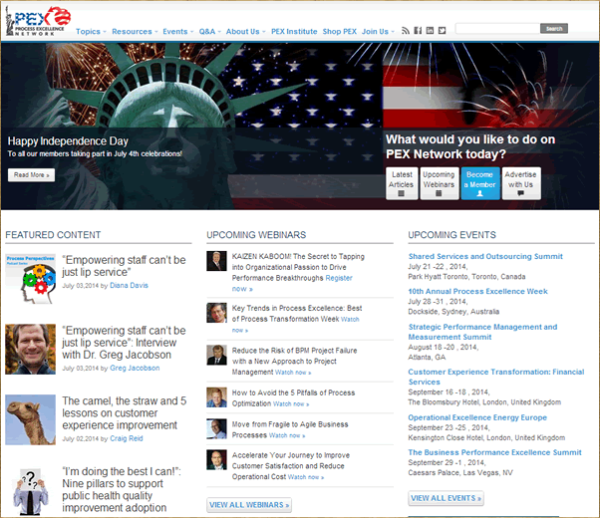Click the PEX Process Excellence Network logo
The width and height of the screenshot is (600, 518).
[x=38, y=21]
